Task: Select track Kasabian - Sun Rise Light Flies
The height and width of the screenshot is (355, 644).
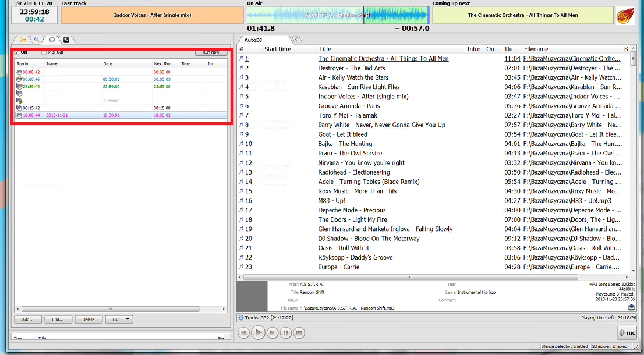Action: (x=359, y=87)
